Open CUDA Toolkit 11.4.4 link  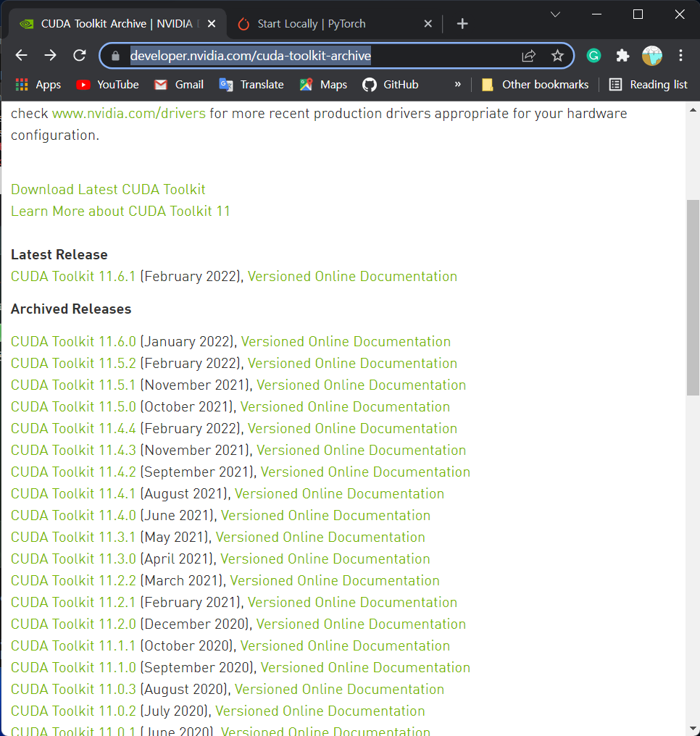pyautogui.click(x=73, y=429)
